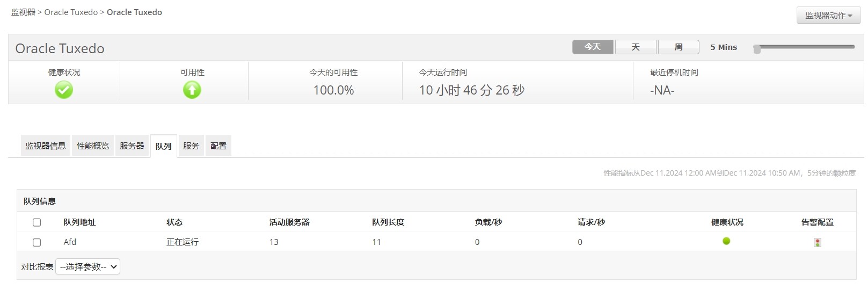Select the 队列 tab
This screenshot has width=868, height=304.
[x=164, y=146]
